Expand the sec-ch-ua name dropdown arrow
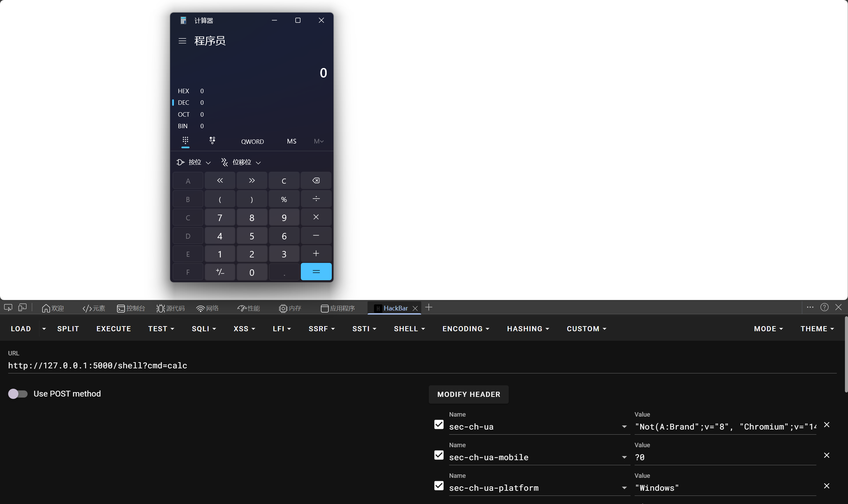The height and width of the screenshot is (504, 848). point(624,427)
